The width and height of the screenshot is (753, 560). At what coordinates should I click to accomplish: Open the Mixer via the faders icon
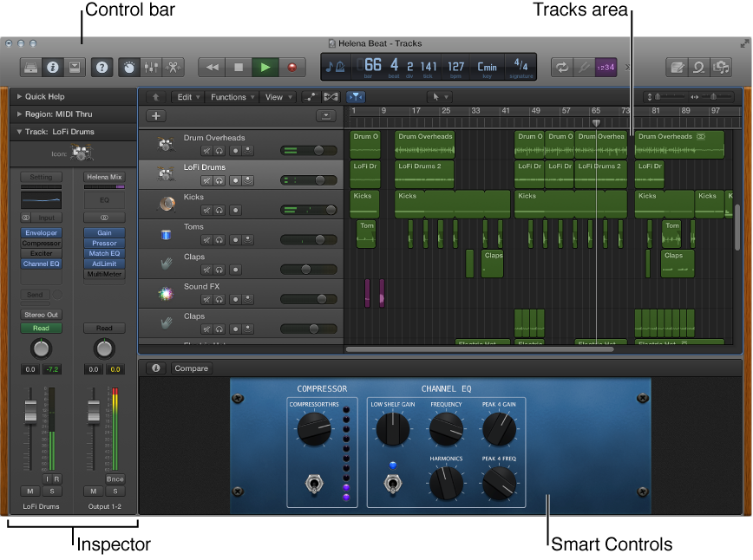[x=151, y=67]
